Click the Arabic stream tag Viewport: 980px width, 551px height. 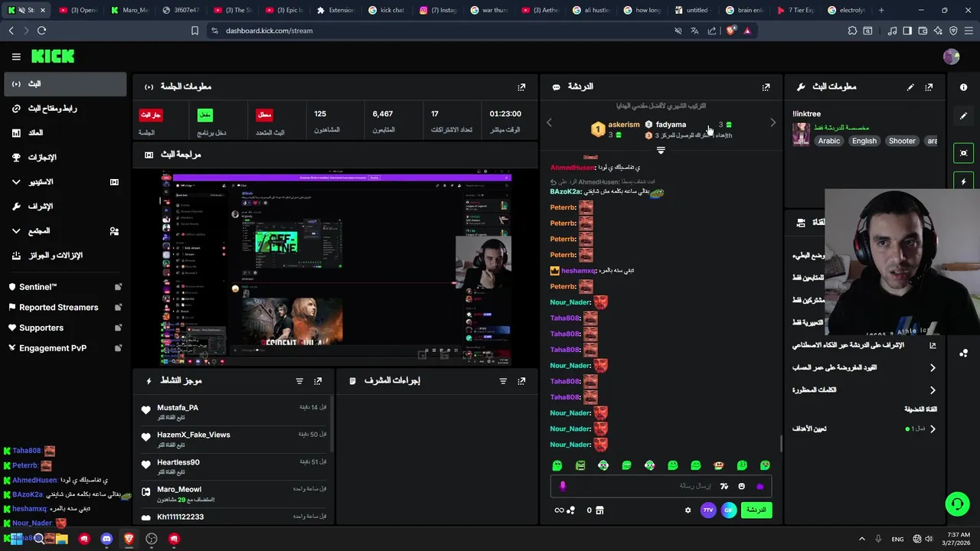(828, 141)
